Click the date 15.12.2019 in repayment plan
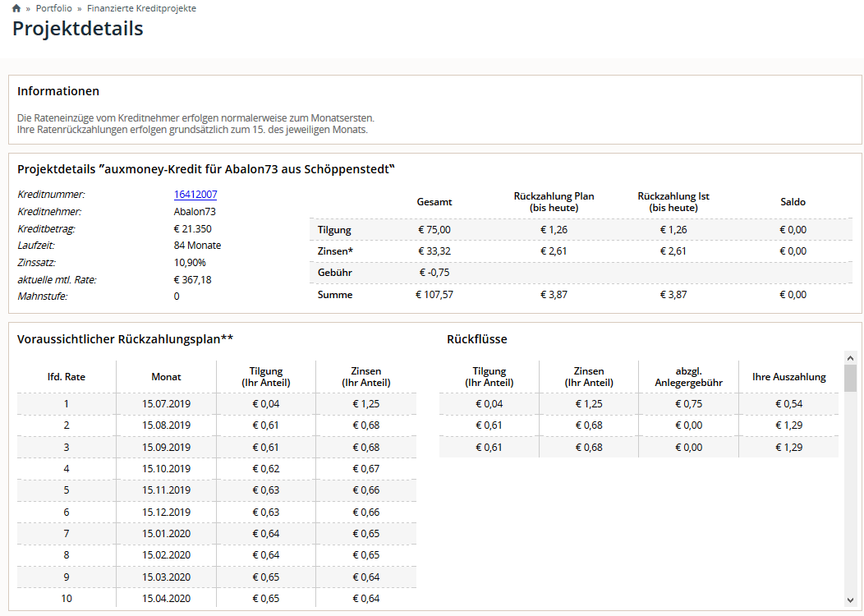Screen dimensions: 864x616 coord(167,513)
